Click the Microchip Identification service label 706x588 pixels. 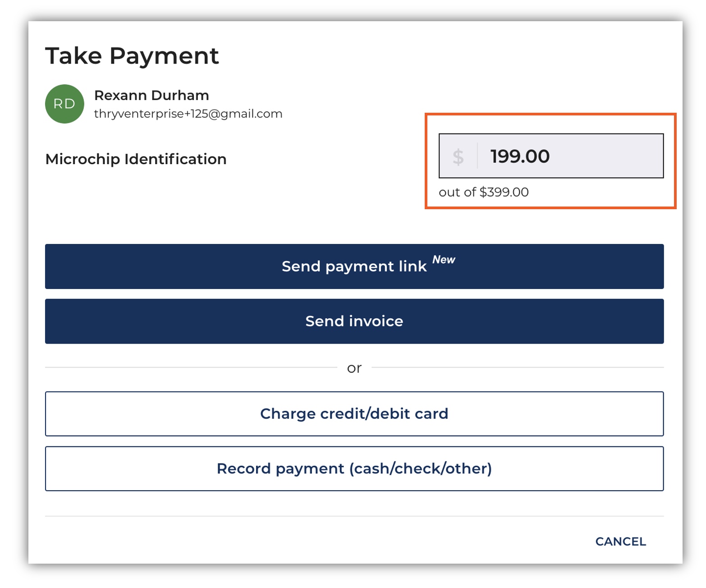tap(136, 159)
